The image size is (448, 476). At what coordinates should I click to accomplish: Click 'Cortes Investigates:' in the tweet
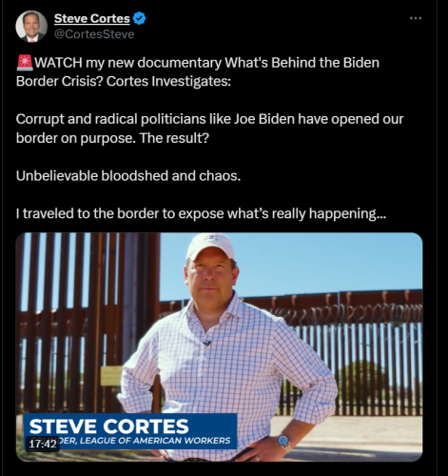[x=168, y=82]
